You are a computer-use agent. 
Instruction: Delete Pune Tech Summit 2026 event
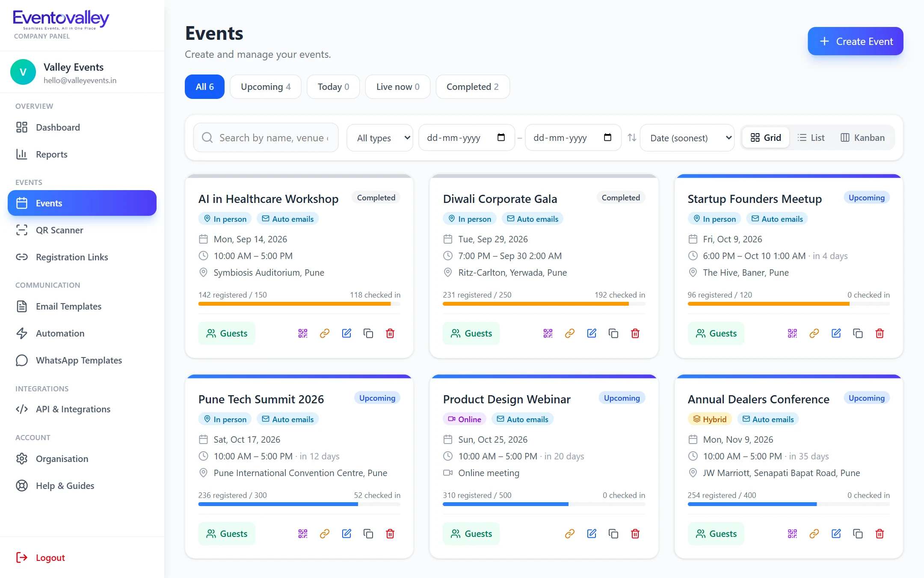pos(390,533)
